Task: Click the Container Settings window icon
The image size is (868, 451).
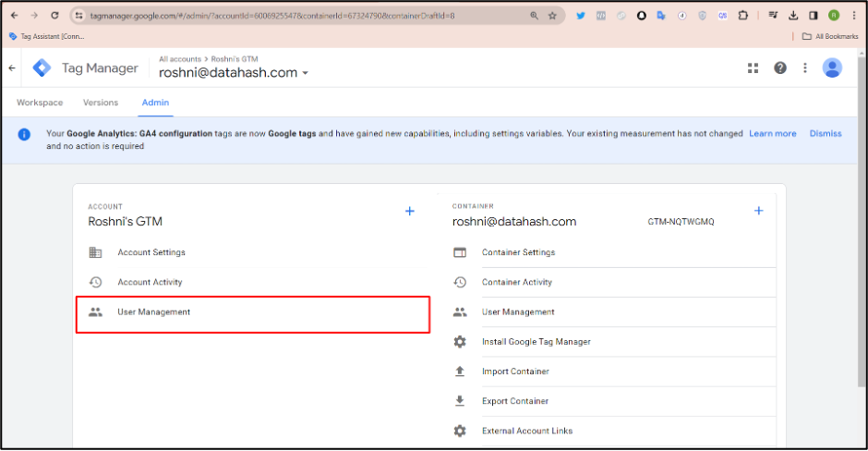Action: 460,252
